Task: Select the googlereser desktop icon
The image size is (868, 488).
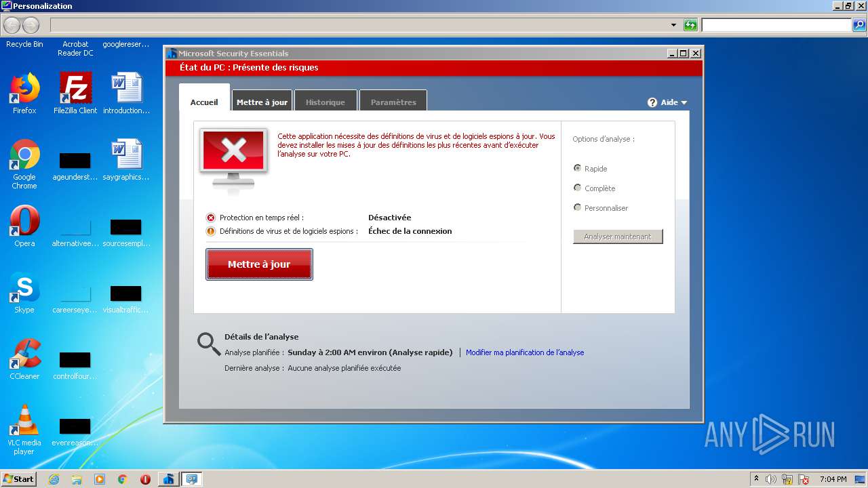Action: [126, 44]
